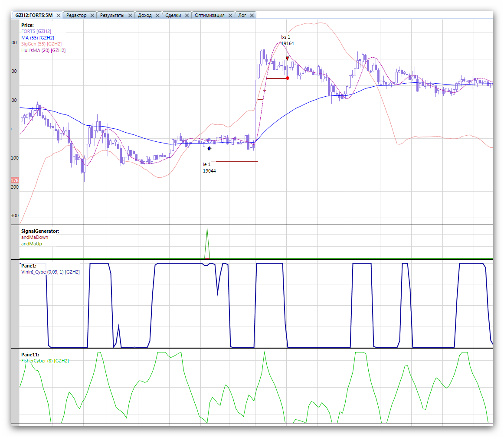Show the Сделки tab

[x=173, y=15]
